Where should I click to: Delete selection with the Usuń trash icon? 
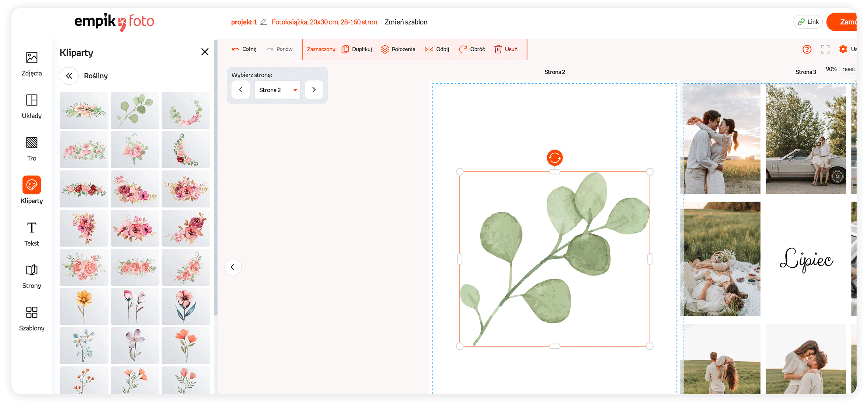[506, 49]
